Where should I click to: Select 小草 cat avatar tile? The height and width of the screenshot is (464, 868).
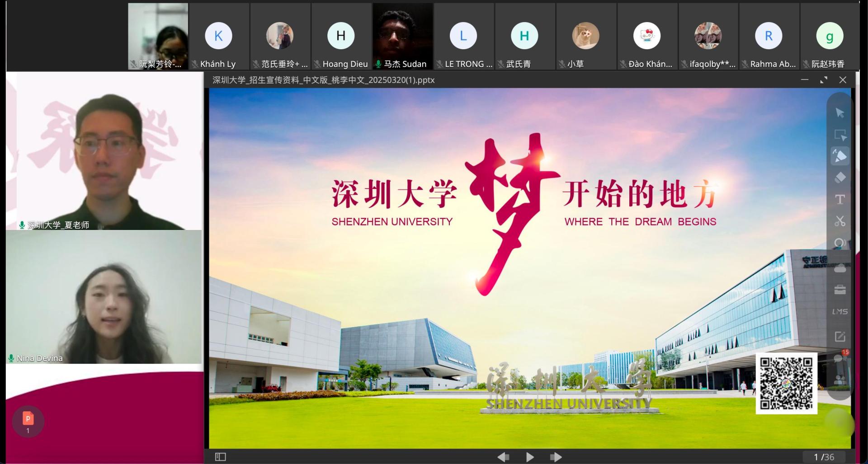(586, 36)
